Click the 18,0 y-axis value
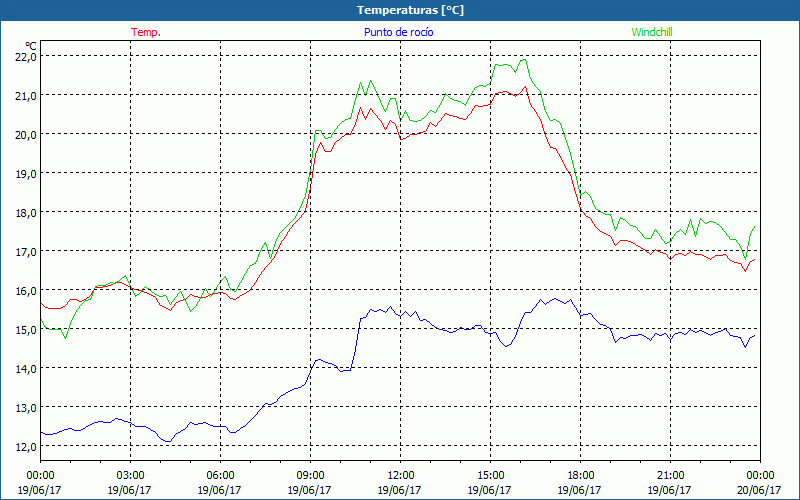The width and height of the screenshot is (800, 500). pyautogui.click(x=24, y=212)
